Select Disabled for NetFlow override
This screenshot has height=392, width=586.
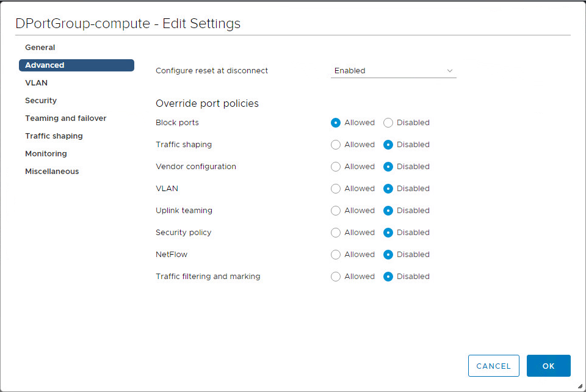tap(388, 255)
